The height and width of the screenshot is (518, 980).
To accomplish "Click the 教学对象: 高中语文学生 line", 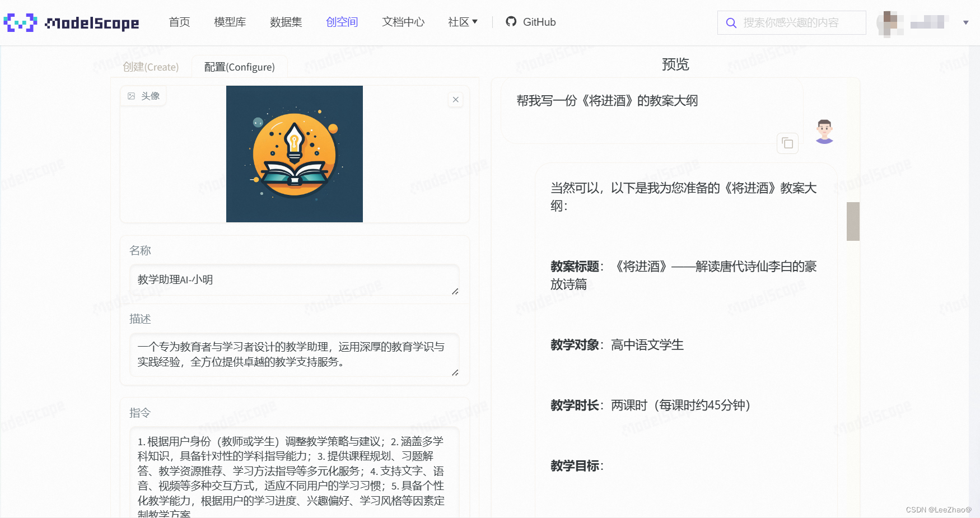I will [x=617, y=345].
